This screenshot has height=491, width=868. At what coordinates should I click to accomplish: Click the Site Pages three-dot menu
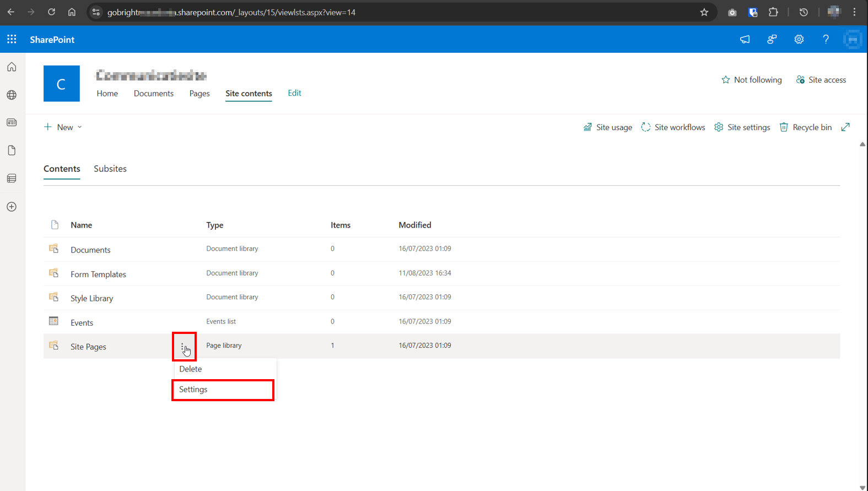pos(182,347)
